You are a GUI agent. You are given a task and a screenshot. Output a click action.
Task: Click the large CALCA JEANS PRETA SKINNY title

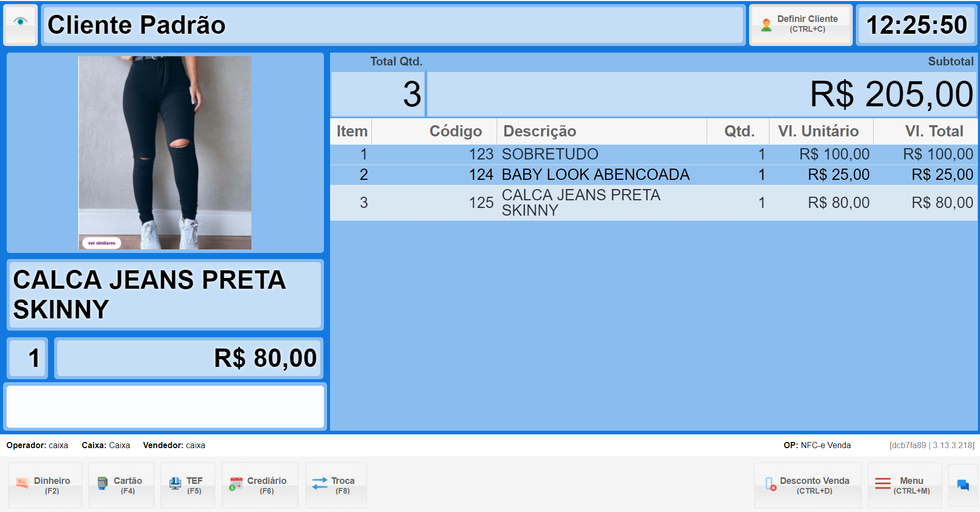165,295
